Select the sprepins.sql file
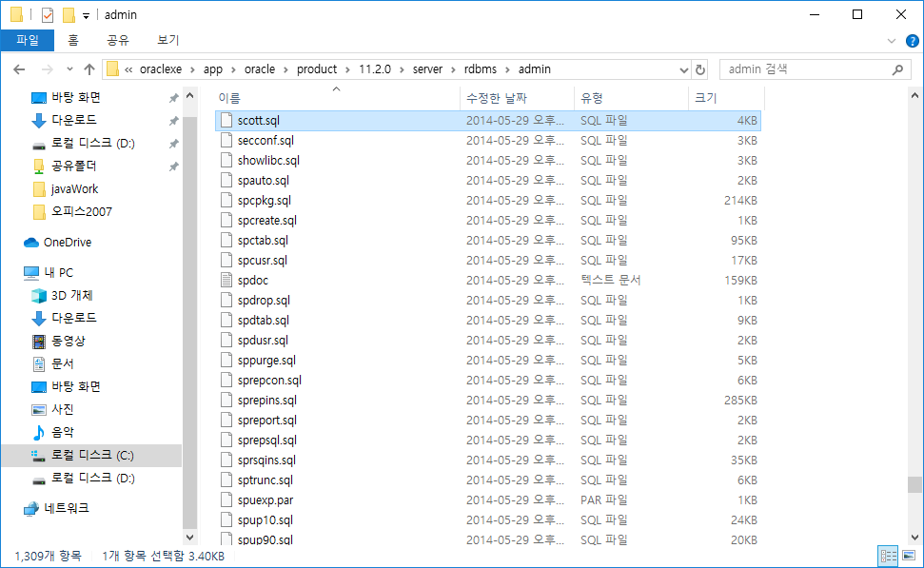Viewport: 924px width, 568px height. 488,401
